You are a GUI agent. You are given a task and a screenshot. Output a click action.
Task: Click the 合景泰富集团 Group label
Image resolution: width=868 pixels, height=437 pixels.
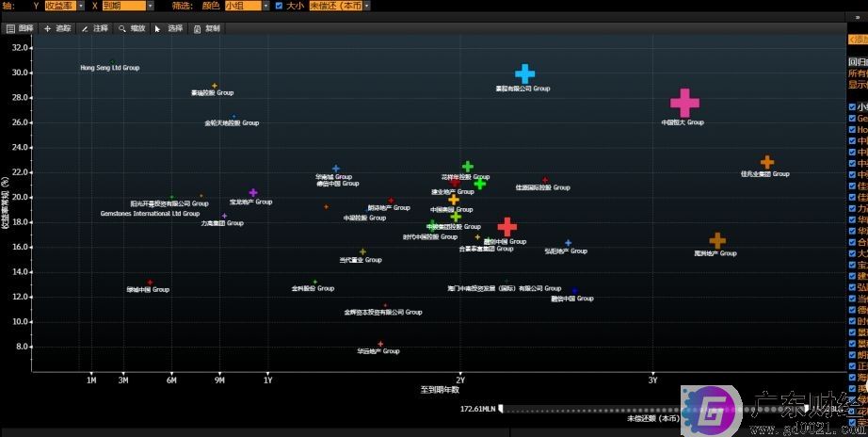click(x=486, y=249)
